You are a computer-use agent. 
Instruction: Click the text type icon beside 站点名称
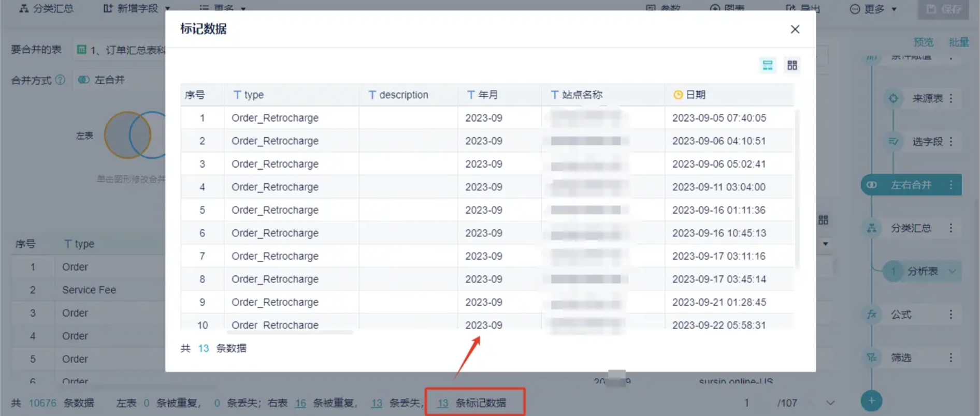coord(554,95)
